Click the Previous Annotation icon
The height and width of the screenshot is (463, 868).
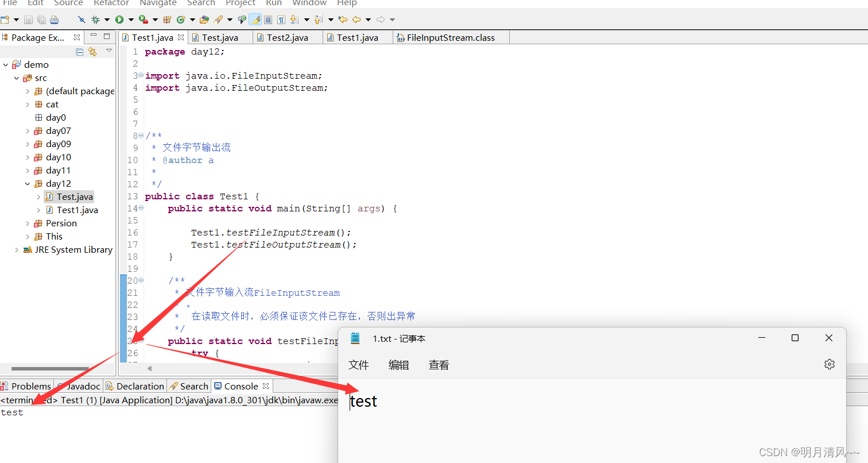319,20
